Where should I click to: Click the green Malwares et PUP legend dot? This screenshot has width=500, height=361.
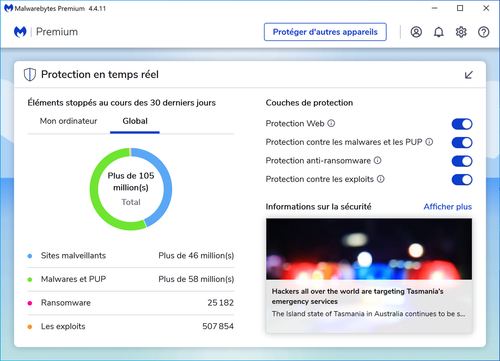pos(30,279)
